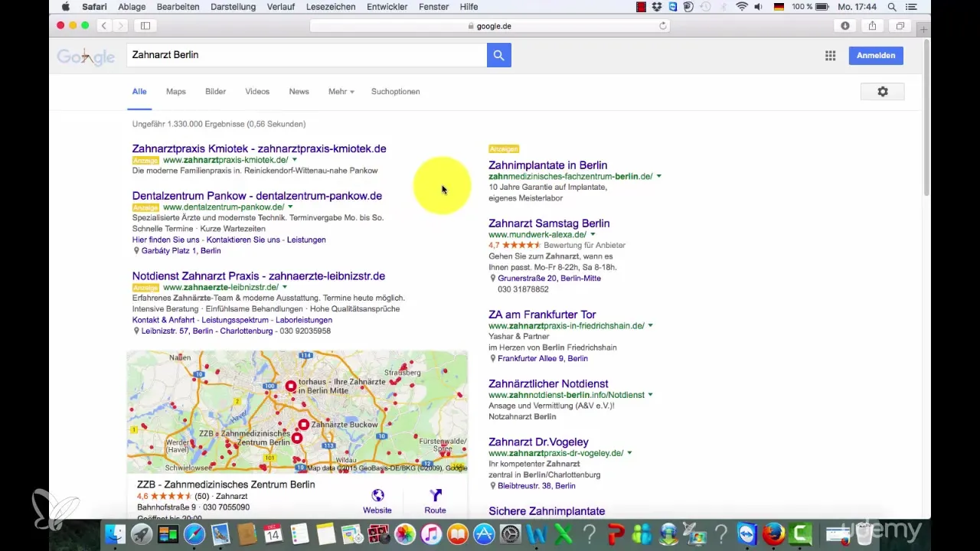980x551 pixels.
Task: Switch to the Maps results tab
Action: point(176,91)
